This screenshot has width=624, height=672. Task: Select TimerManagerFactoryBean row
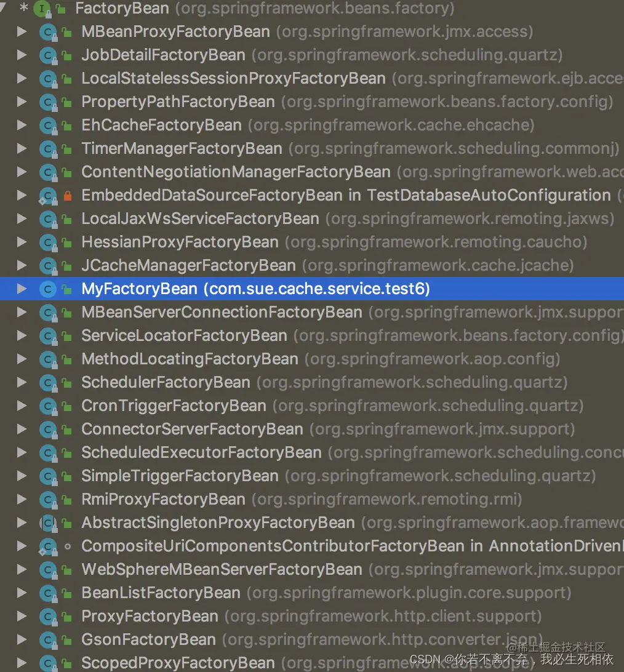[312, 149]
